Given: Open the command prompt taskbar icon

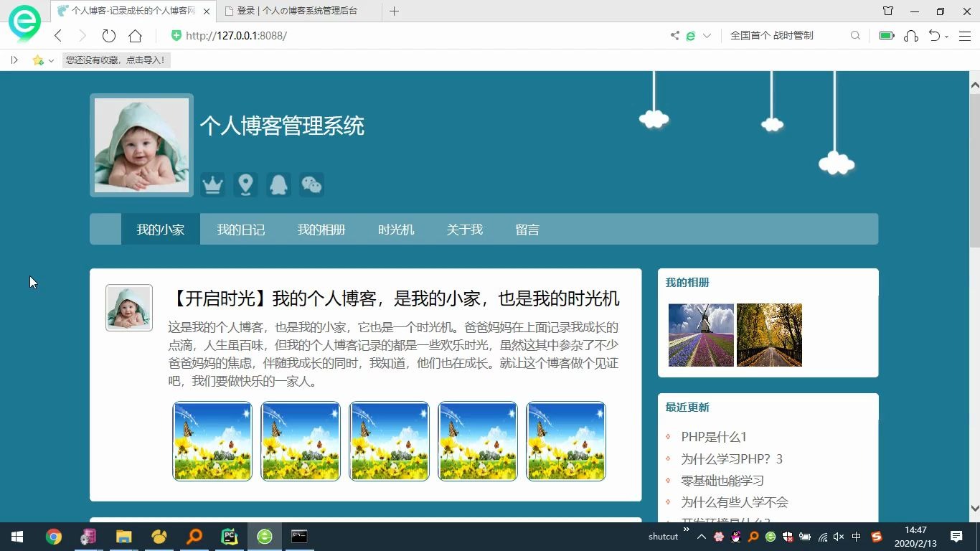Looking at the screenshot, I should click(x=299, y=537).
